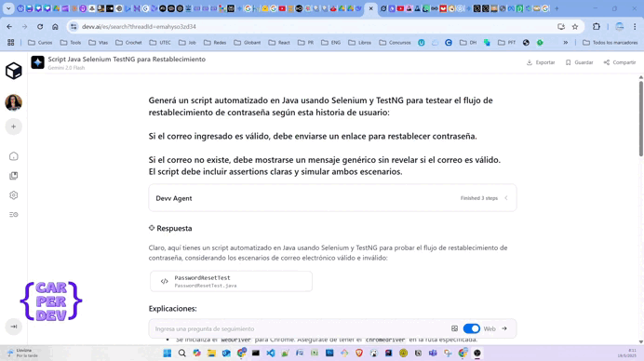Viewport: 644px width, 361px height.
Task: Open tab search dropdown arrow
Action: tap(8, 8)
